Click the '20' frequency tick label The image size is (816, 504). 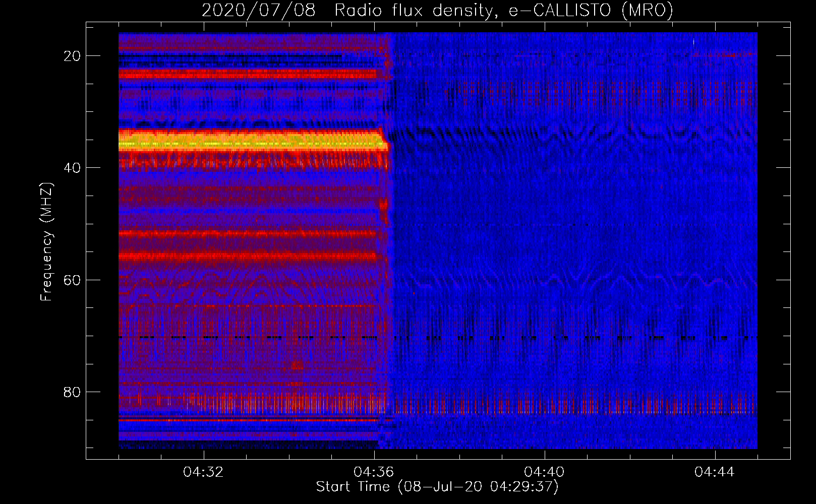[72, 56]
